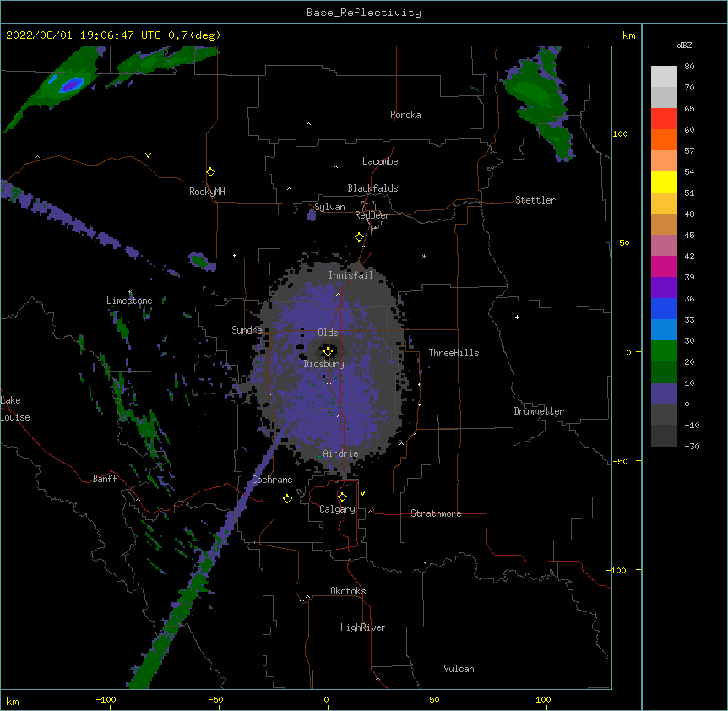
Task: Click the Innisfail city label
Action: [350, 275]
